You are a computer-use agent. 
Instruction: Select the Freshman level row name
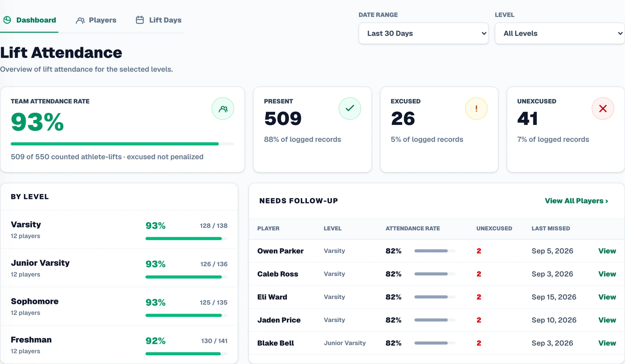pyautogui.click(x=31, y=340)
